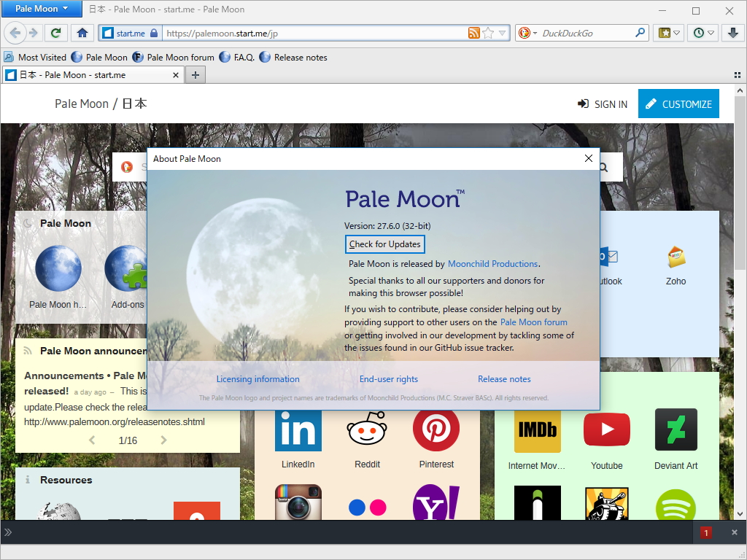The width and height of the screenshot is (747, 560).
Task: Click the Check for Updates button
Action: [x=384, y=244]
